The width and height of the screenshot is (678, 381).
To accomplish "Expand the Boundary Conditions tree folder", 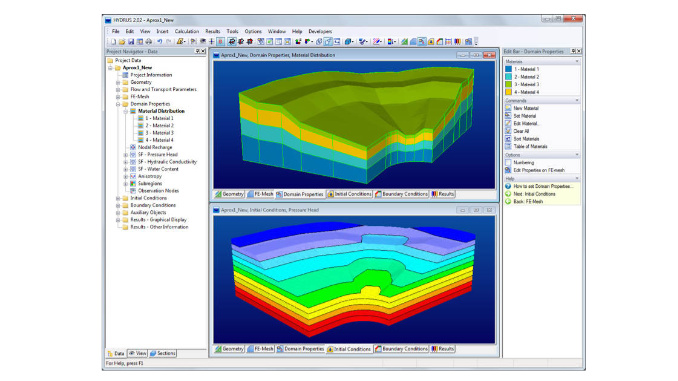I will click(118, 205).
